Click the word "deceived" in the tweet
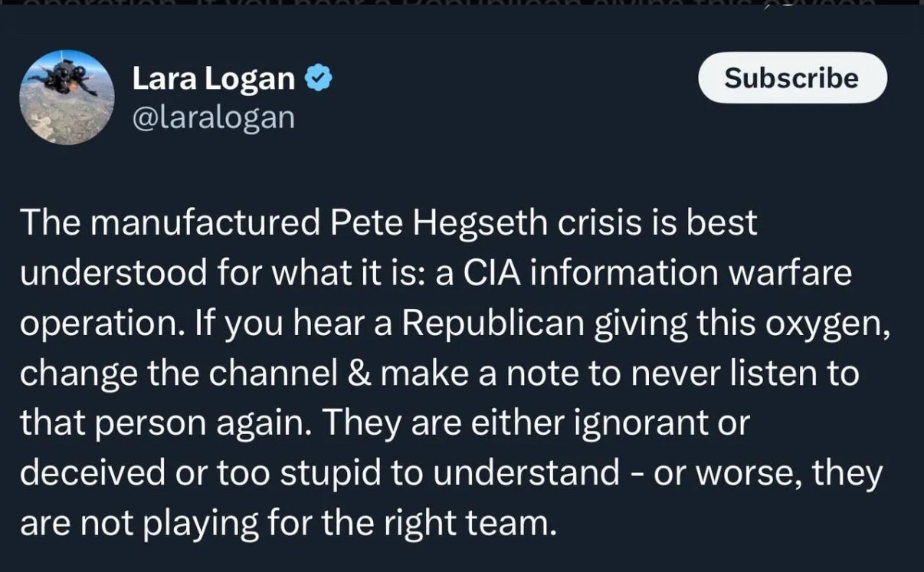 coord(92,473)
